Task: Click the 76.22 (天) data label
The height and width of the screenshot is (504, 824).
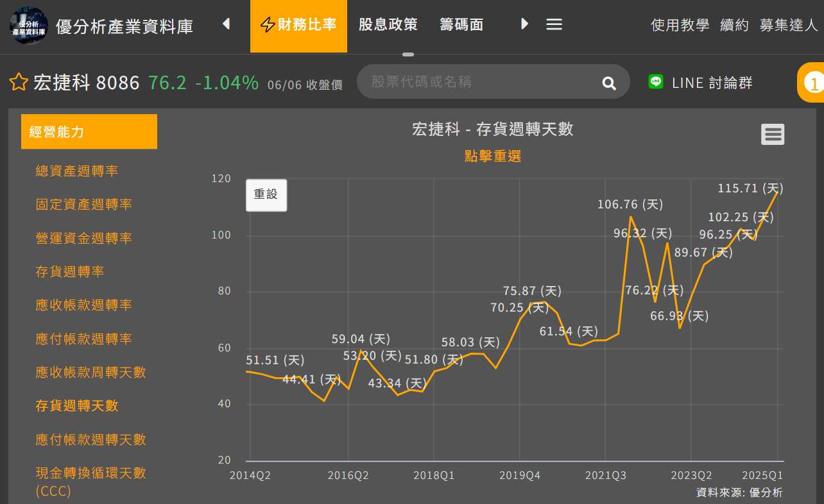Action: point(655,290)
